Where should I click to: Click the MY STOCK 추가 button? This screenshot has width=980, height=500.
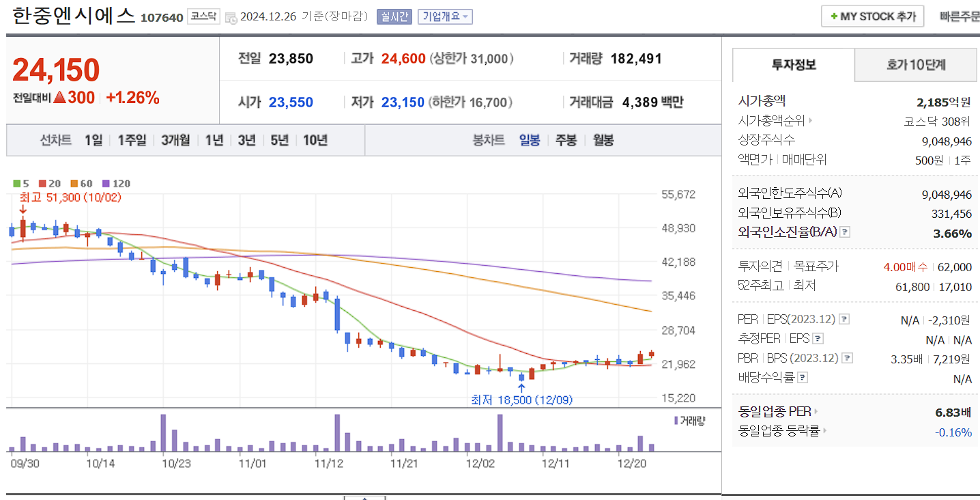(872, 16)
